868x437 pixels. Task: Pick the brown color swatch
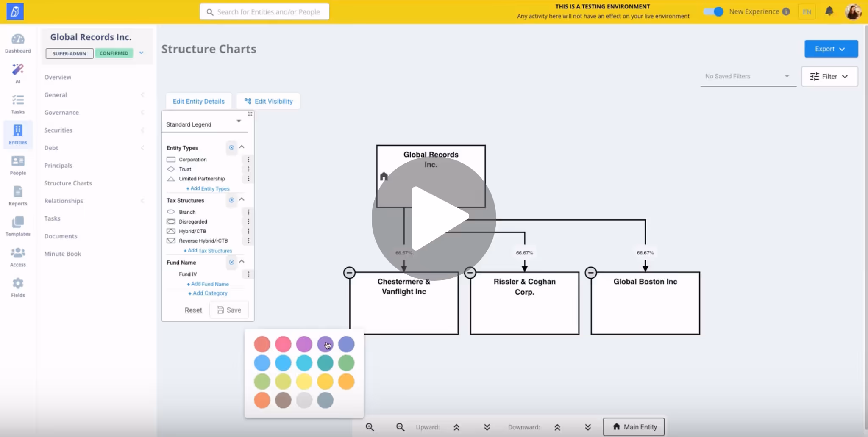283,400
